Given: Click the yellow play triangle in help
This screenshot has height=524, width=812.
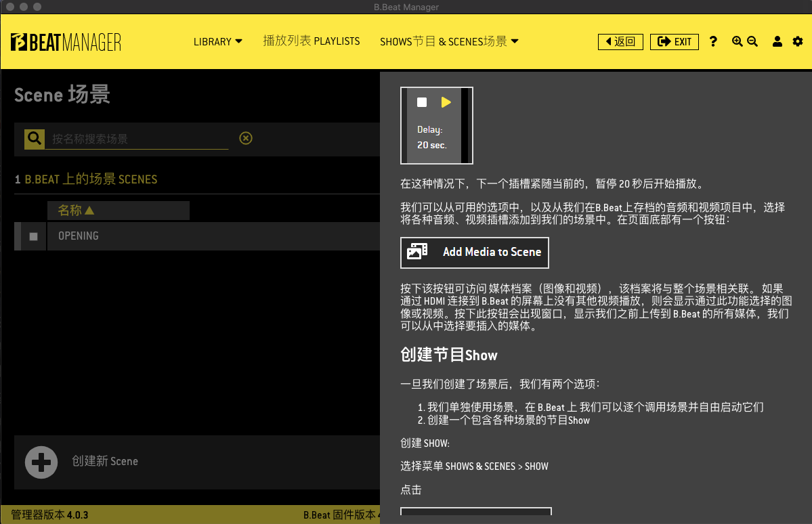Looking at the screenshot, I should pos(446,102).
